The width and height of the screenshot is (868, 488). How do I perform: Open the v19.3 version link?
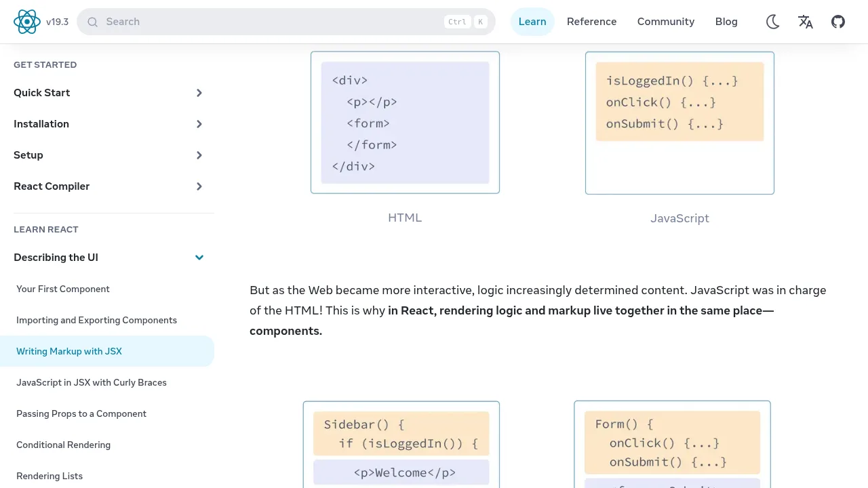pyautogui.click(x=58, y=22)
